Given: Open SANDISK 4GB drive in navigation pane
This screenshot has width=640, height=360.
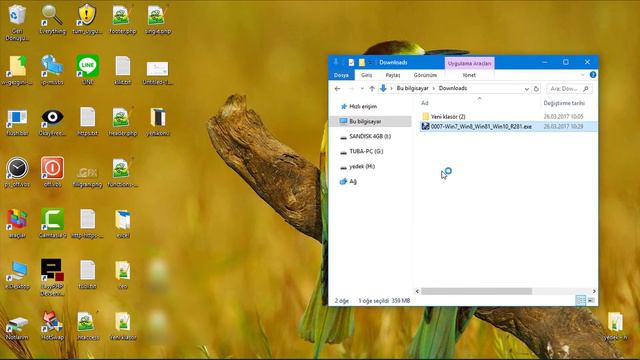Looking at the screenshot, I should (x=370, y=136).
